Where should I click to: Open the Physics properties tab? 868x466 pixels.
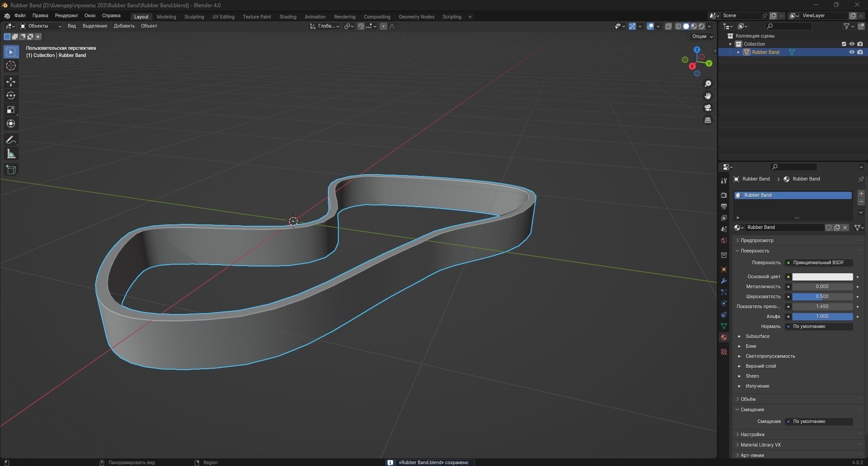(x=724, y=304)
